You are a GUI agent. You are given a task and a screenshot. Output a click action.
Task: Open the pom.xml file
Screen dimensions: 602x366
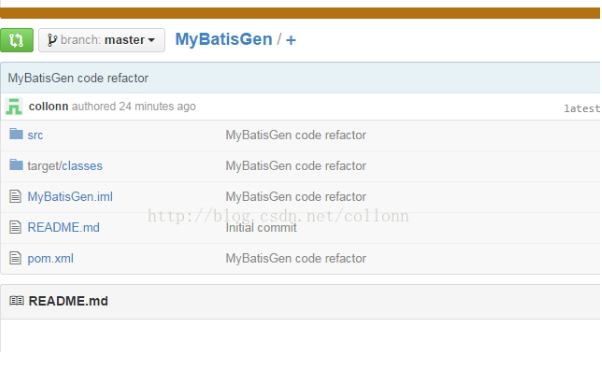click(x=50, y=258)
